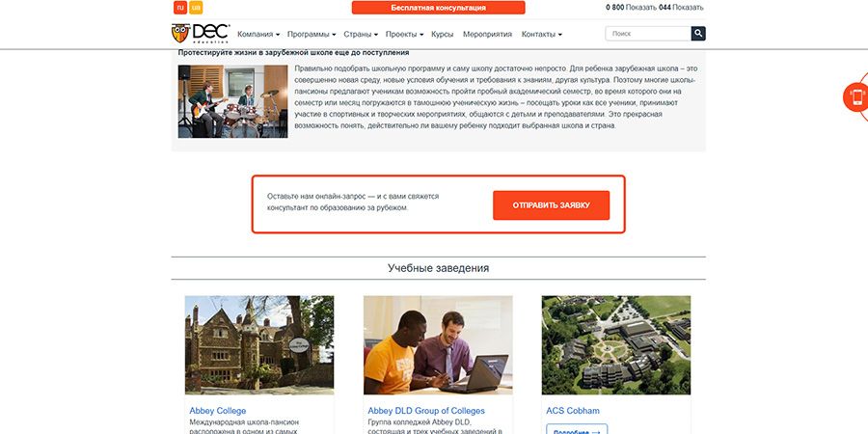Open the Abbey DLD Group of Colleges link

point(426,411)
